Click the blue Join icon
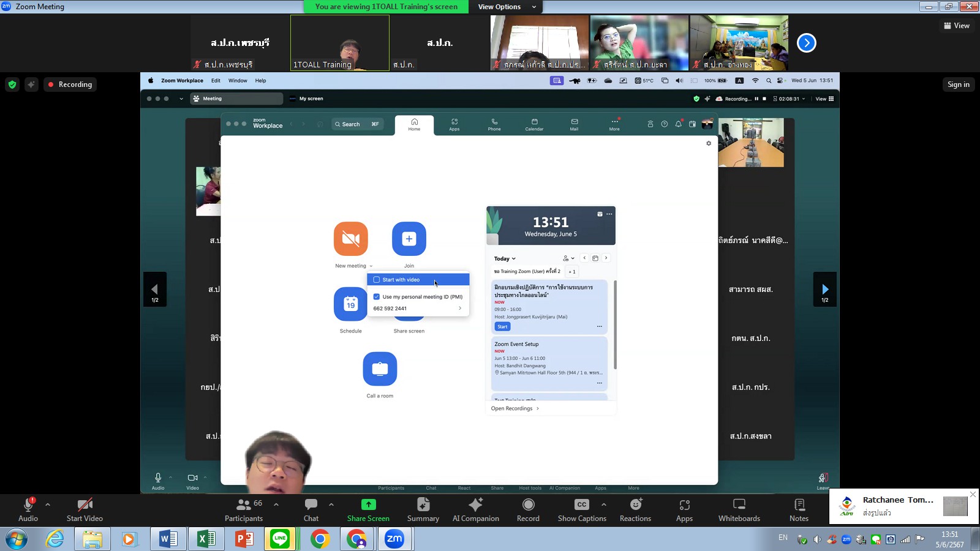980x551 pixels. (x=409, y=239)
